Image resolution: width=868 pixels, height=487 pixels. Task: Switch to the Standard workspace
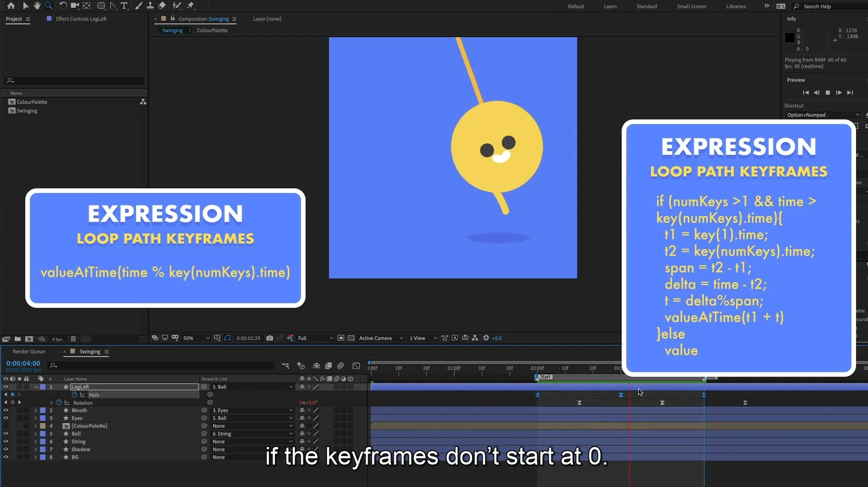point(647,6)
